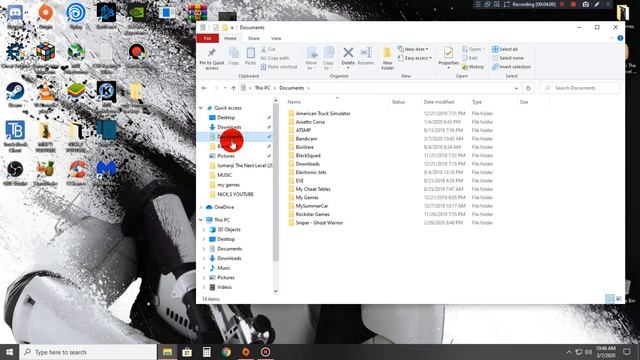Open the Move to ribbon button
The height and width of the screenshot is (360, 640).
tap(311, 58)
